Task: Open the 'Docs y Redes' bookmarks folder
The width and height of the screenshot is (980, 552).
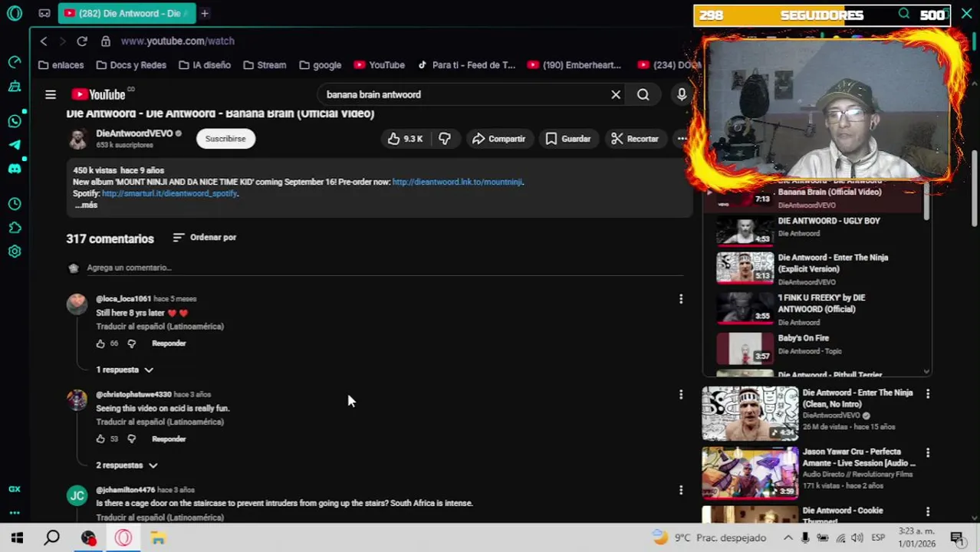Action: coord(130,65)
